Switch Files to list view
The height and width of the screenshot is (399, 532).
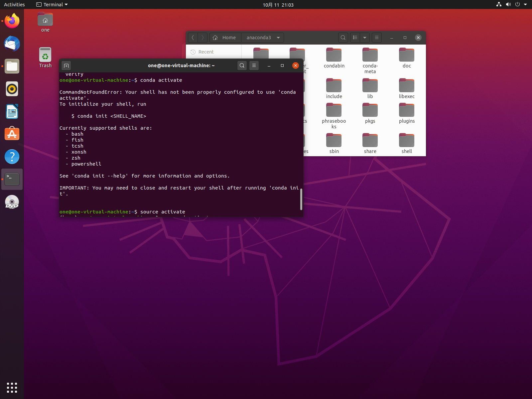355,38
